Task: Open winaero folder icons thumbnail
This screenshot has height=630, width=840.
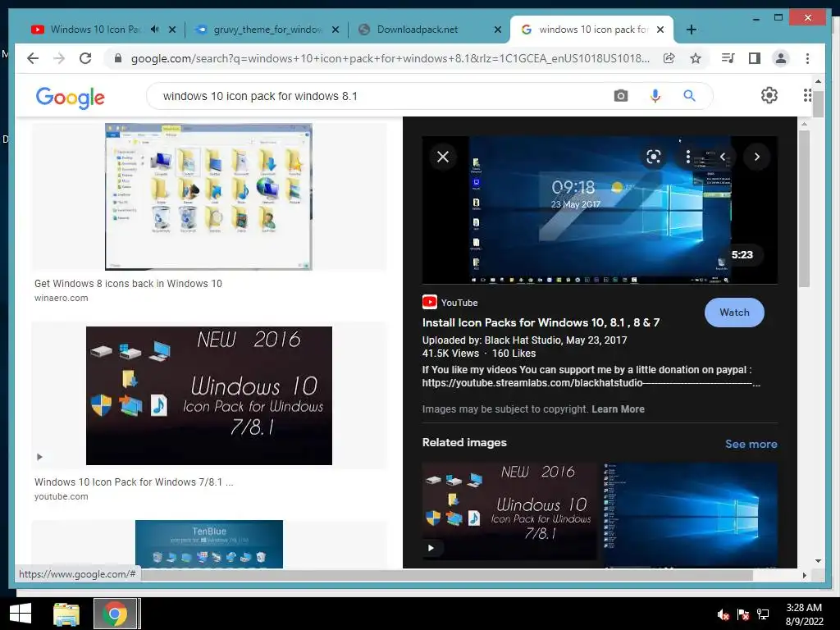Action: (209, 197)
